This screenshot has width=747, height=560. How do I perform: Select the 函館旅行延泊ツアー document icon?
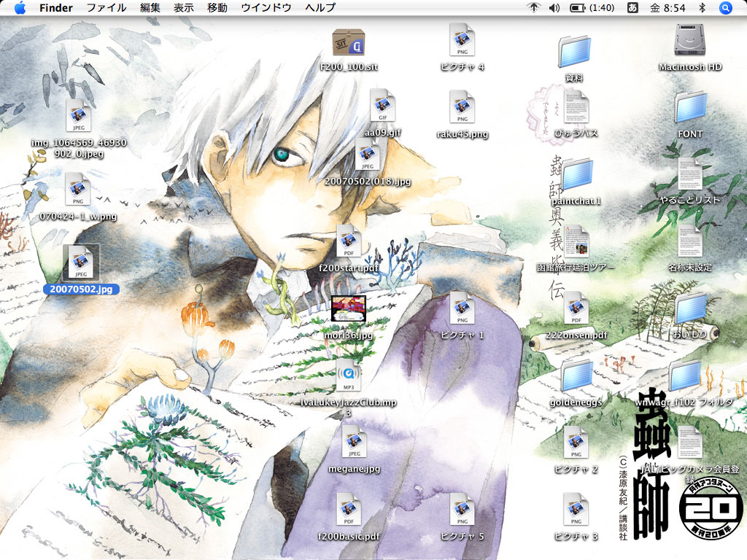(576, 241)
